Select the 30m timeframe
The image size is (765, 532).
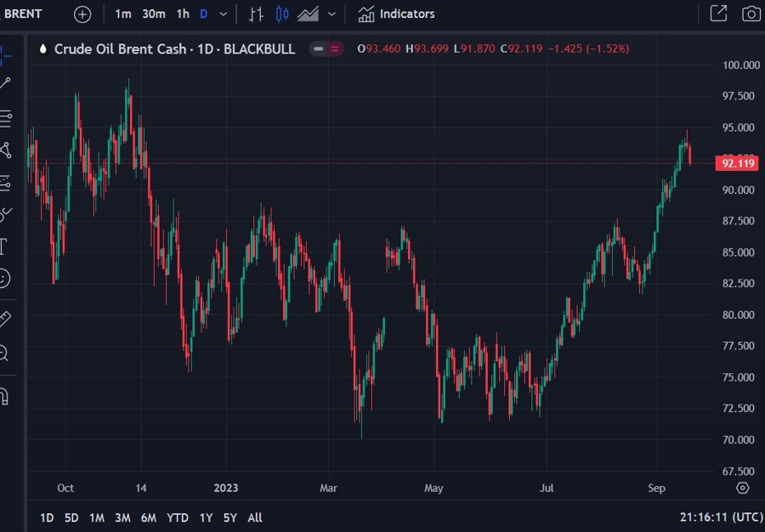click(154, 14)
